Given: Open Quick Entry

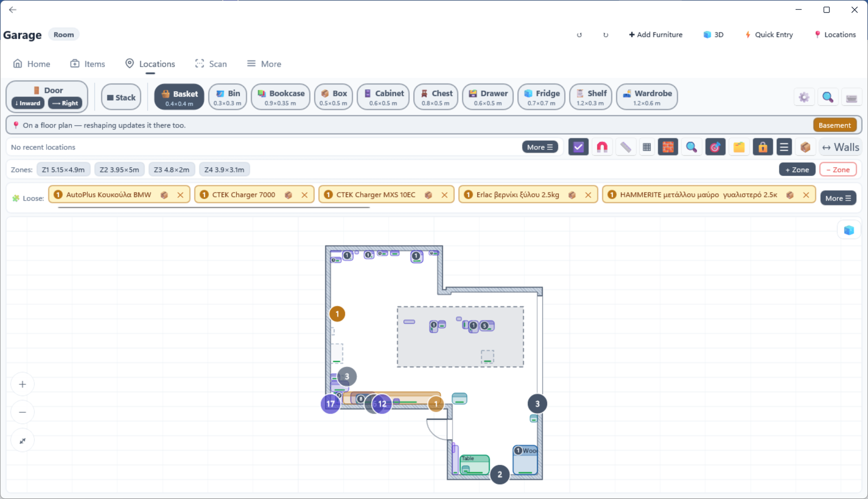Looking at the screenshot, I should (769, 35).
